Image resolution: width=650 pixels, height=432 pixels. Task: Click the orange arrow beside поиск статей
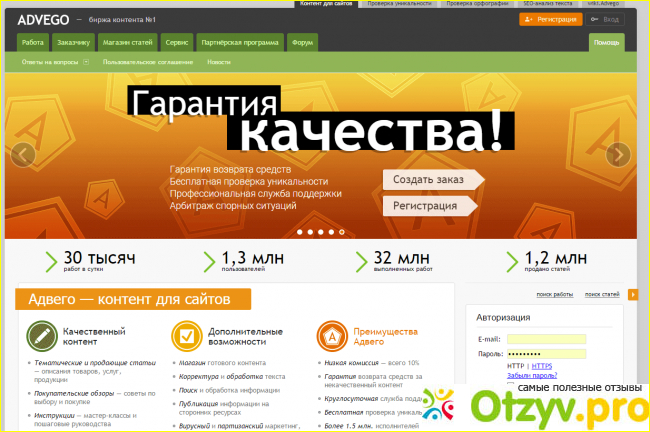pos(632,295)
